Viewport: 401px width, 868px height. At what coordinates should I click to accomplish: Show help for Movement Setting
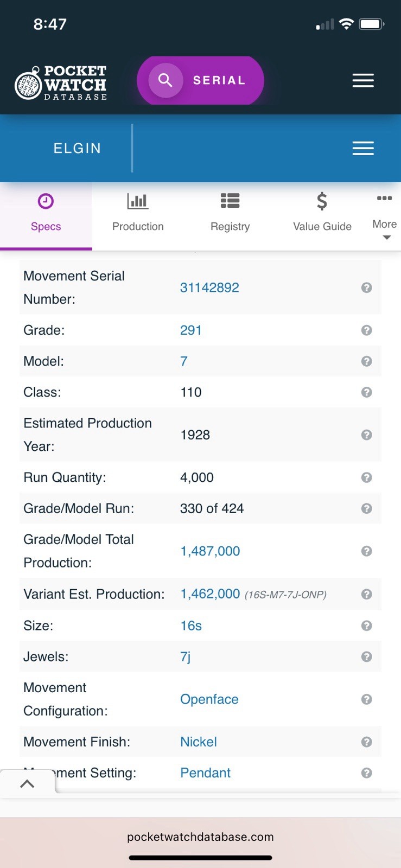coord(367,773)
